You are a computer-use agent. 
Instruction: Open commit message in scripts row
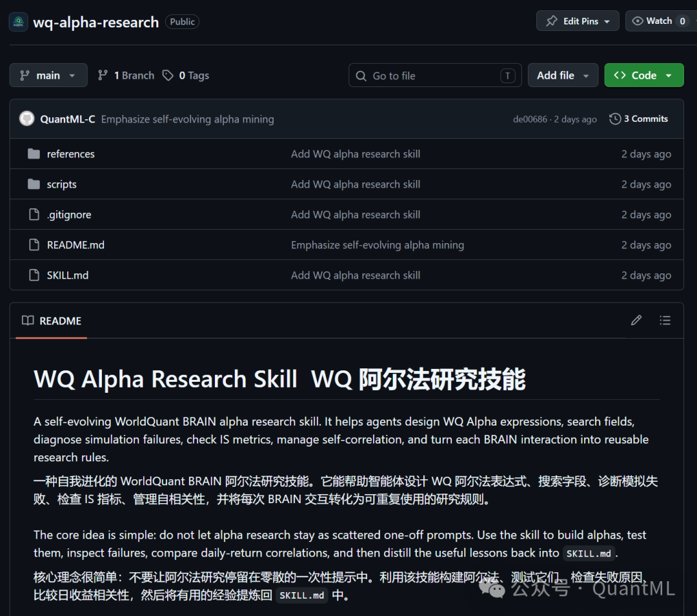click(x=356, y=184)
